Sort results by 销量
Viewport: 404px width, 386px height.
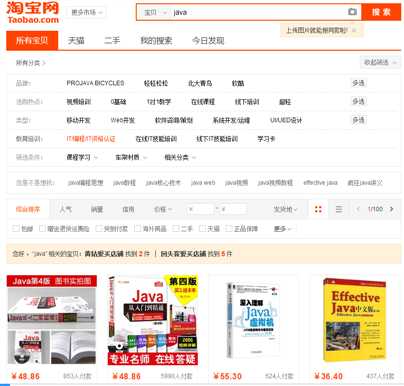tap(97, 209)
